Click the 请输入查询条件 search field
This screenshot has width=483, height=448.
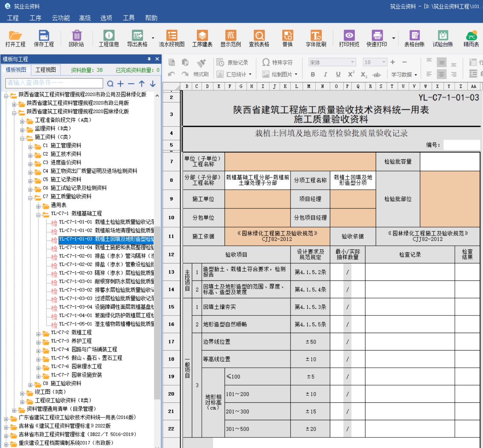click(54, 83)
